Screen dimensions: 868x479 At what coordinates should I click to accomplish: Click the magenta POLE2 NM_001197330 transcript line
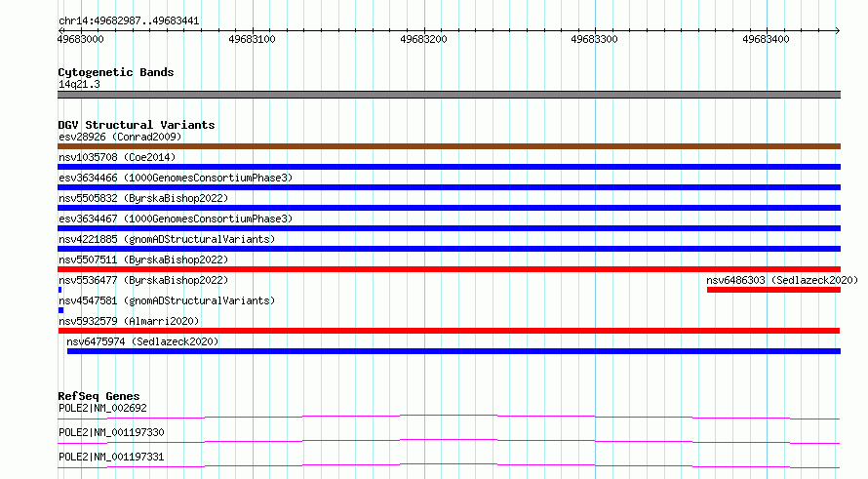point(449,441)
